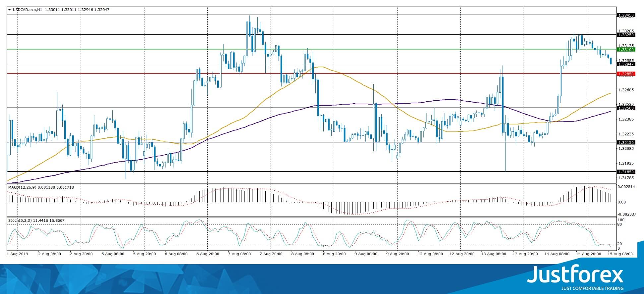This screenshot has width=644, height=294.
Task: Click the "7 Aug 08:00" time label
Action: pyautogui.click(x=239, y=254)
